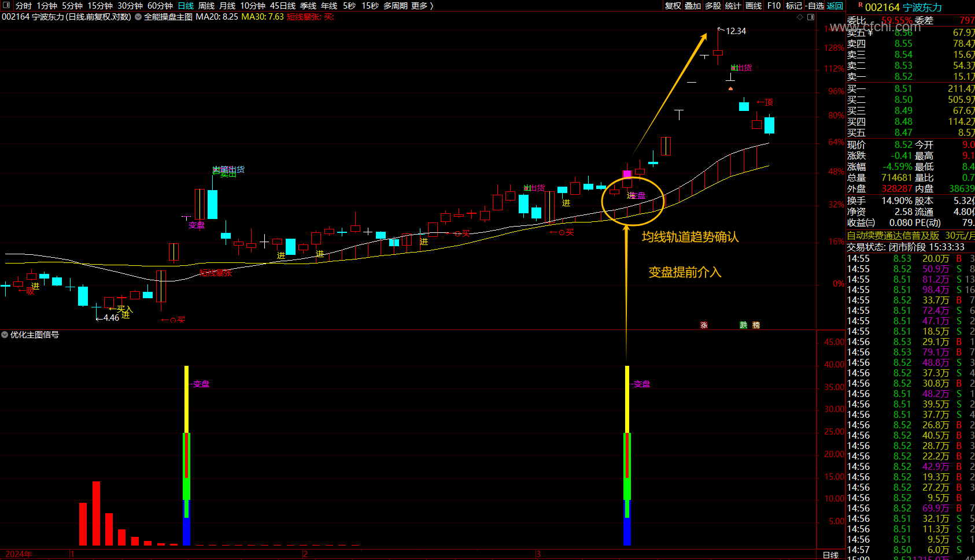Click 跌 marker icon on chart bottom
The width and height of the screenshot is (975, 560).
click(744, 325)
